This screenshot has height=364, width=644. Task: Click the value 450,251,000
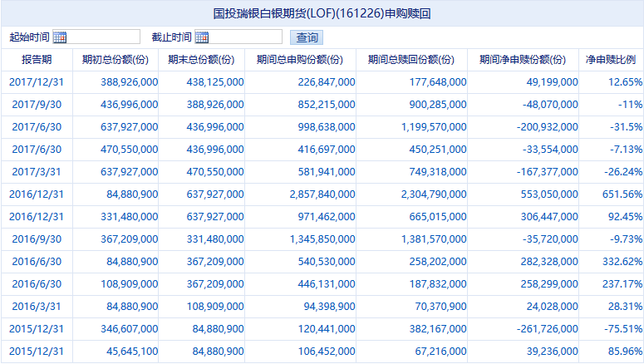438,150
